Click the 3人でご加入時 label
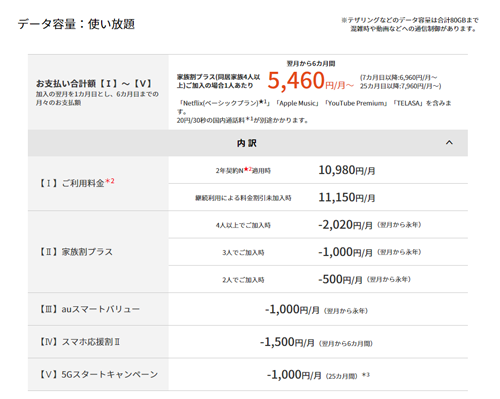 pyautogui.click(x=243, y=253)
